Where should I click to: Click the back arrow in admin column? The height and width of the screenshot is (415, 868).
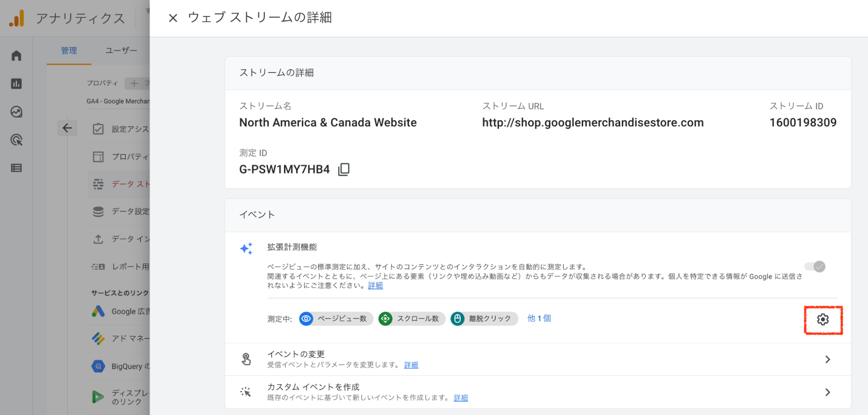67,128
